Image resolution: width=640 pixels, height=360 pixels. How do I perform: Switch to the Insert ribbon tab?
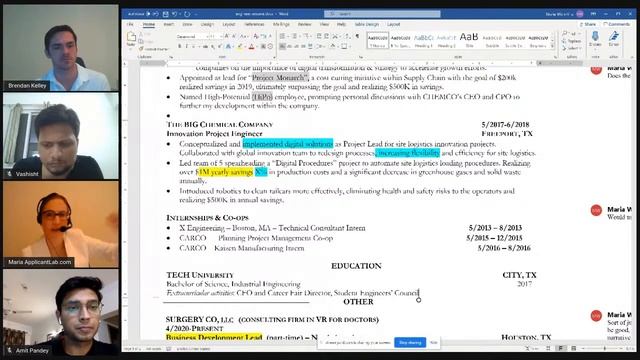[x=169, y=24]
